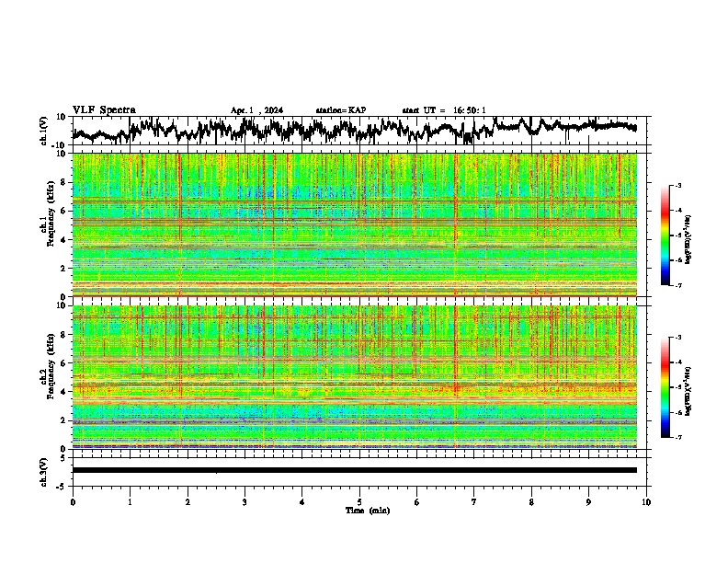Click the time axis tick label "8"

click(531, 502)
